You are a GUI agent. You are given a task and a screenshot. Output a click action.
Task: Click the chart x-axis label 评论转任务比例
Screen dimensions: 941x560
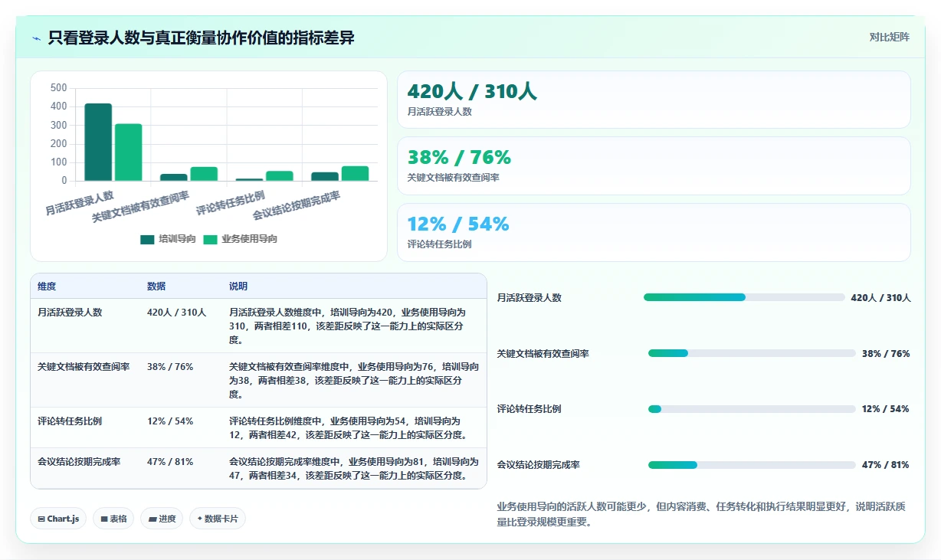click(x=231, y=203)
